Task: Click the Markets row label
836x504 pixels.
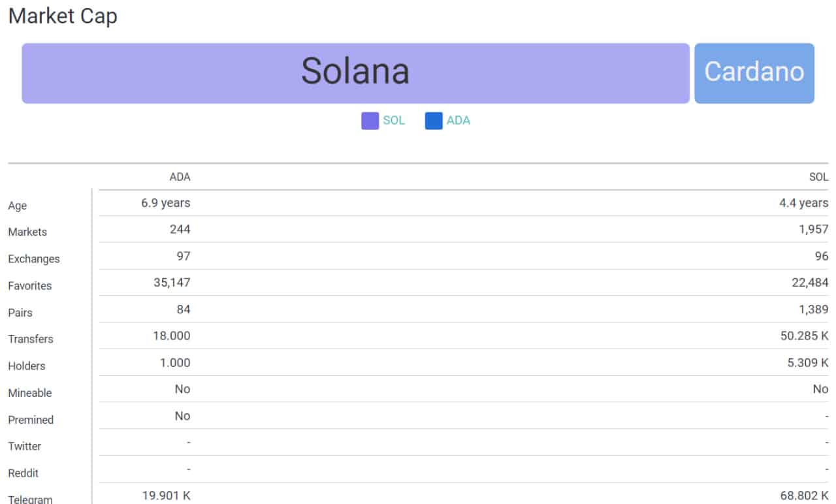Action: point(27,232)
